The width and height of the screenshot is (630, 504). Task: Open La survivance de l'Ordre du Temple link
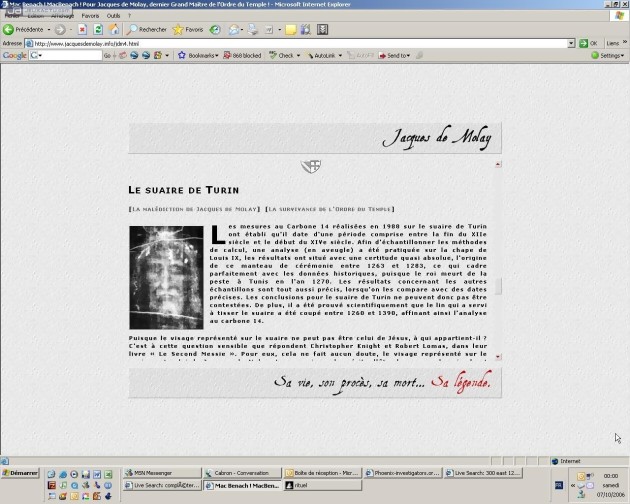point(330,209)
